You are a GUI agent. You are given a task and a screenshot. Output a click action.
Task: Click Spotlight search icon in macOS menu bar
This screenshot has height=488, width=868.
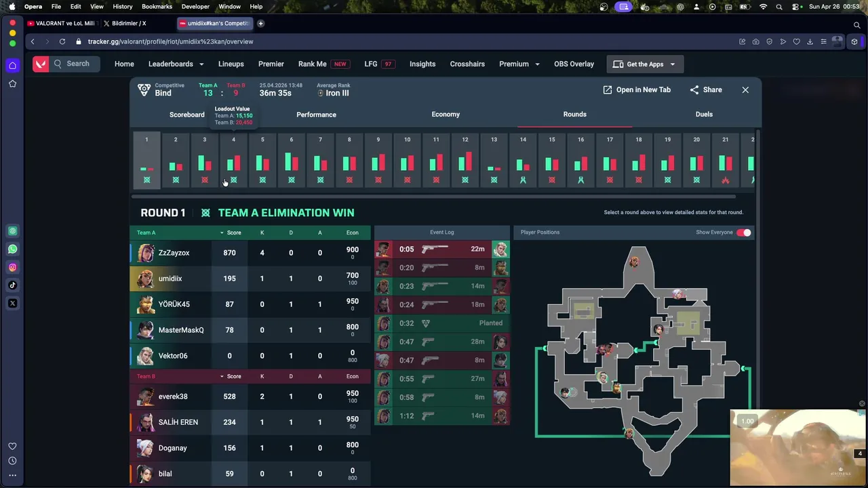pos(779,7)
